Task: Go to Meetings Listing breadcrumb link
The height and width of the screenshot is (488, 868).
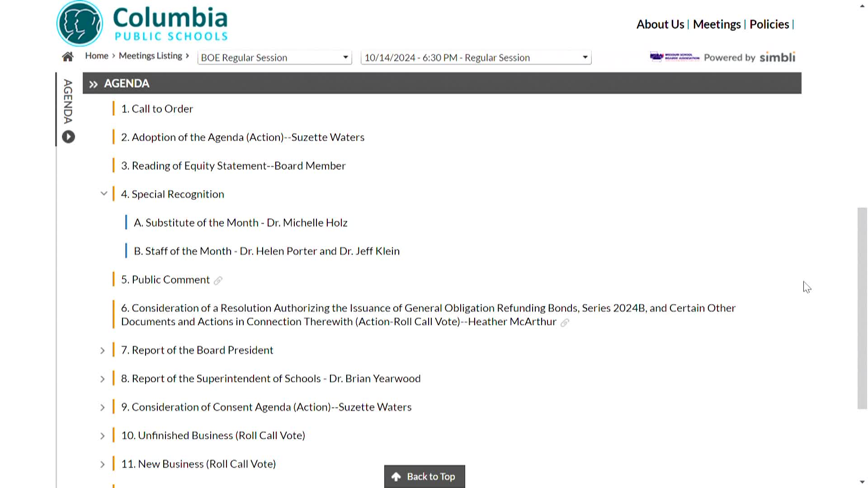Action: coord(151,56)
